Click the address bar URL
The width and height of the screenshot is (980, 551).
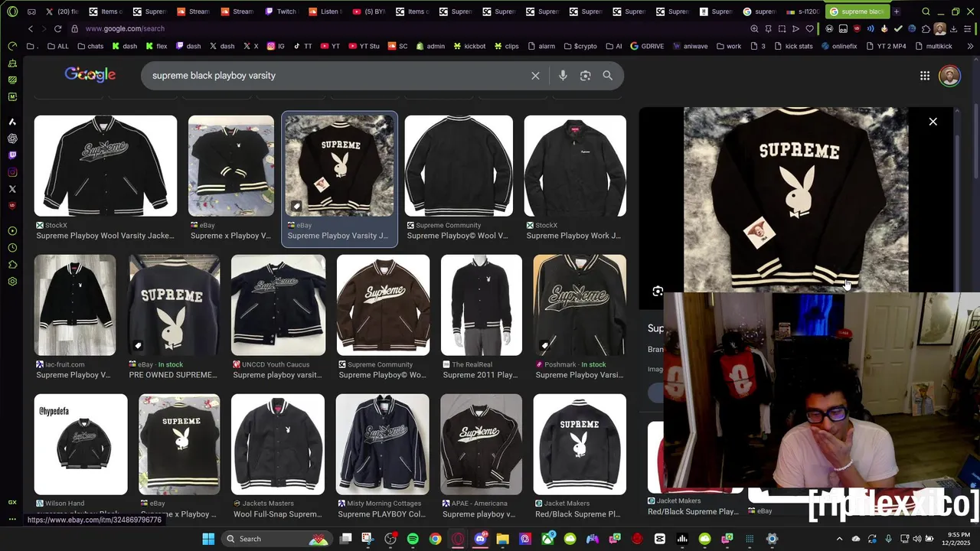(125, 29)
